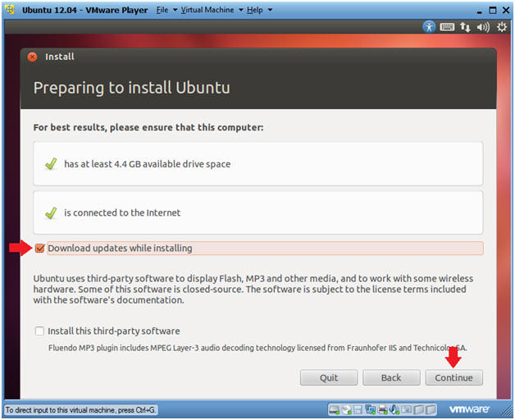Screen dimensions: 515x420
Task: Close the Install dialog with orange button
Action: [x=32, y=57]
